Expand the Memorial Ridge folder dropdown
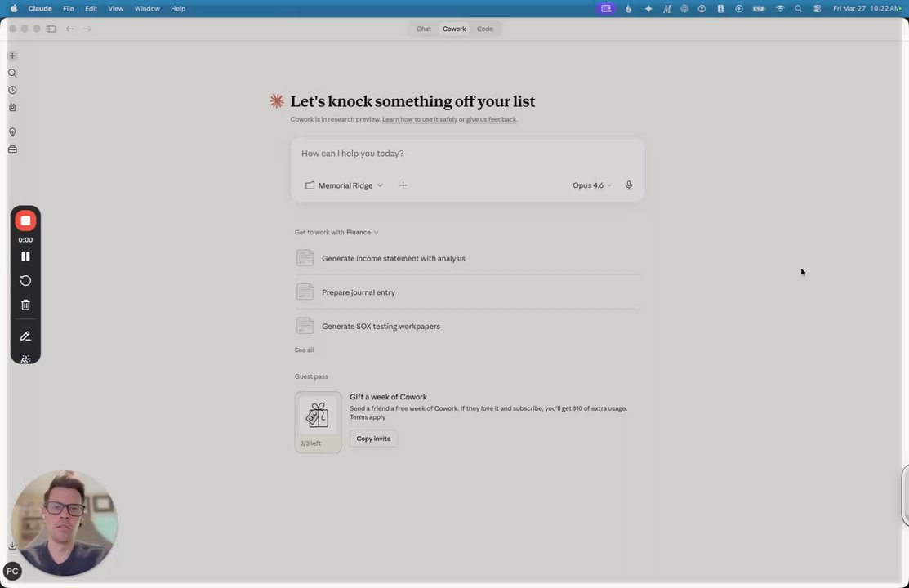Screen dimensions: 909x588 tap(344, 185)
